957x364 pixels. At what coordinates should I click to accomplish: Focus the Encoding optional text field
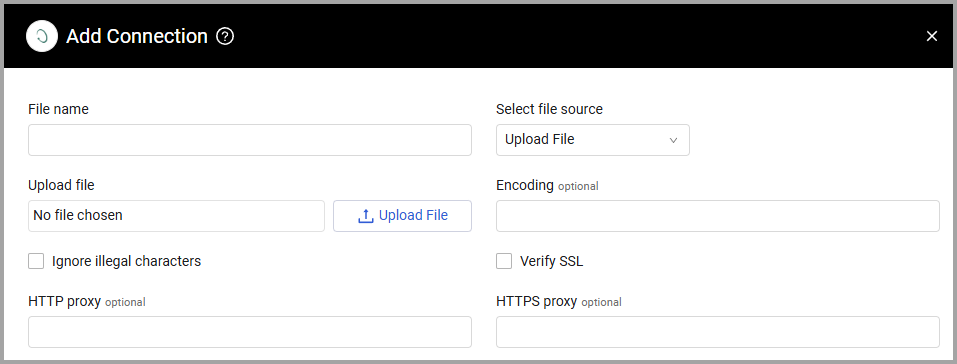click(x=718, y=216)
